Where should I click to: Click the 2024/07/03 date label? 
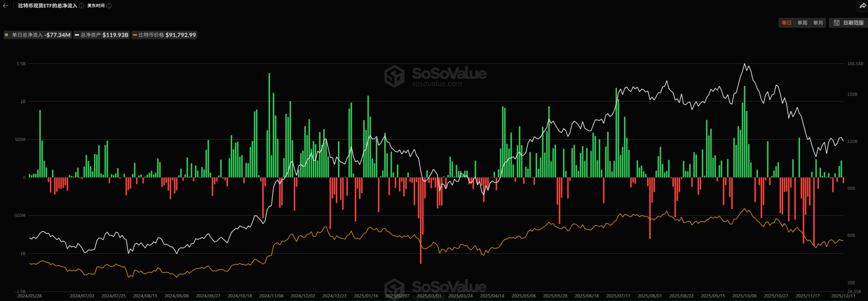coord(82,296)
